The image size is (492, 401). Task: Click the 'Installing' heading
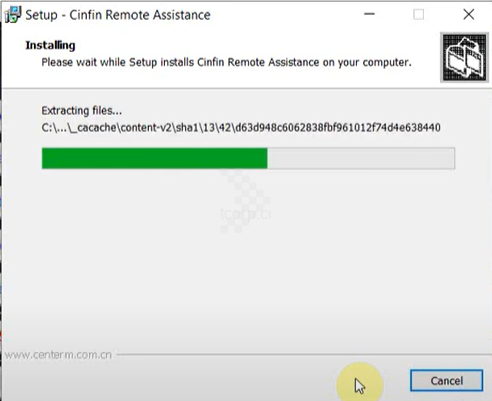pos(50,45)
